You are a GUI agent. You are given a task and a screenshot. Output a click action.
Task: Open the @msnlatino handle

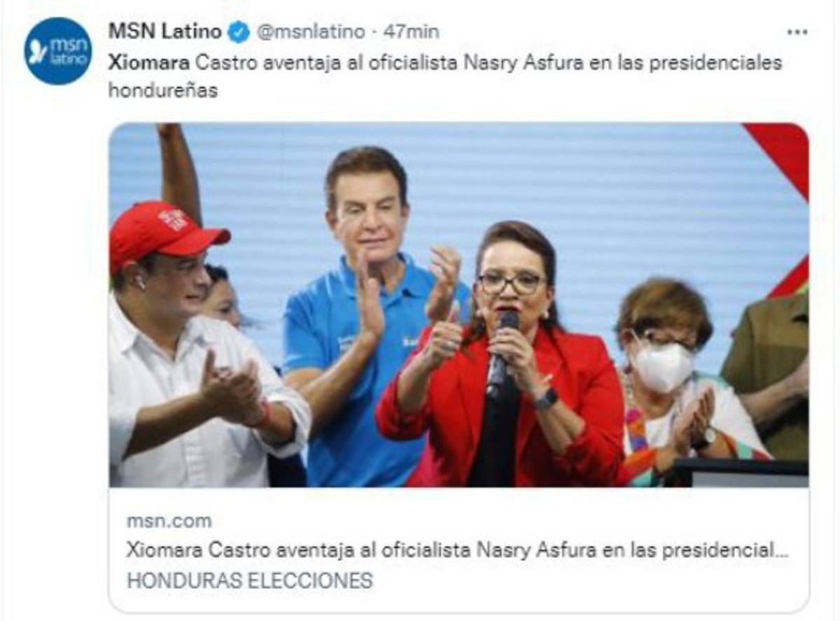point(310,32)
